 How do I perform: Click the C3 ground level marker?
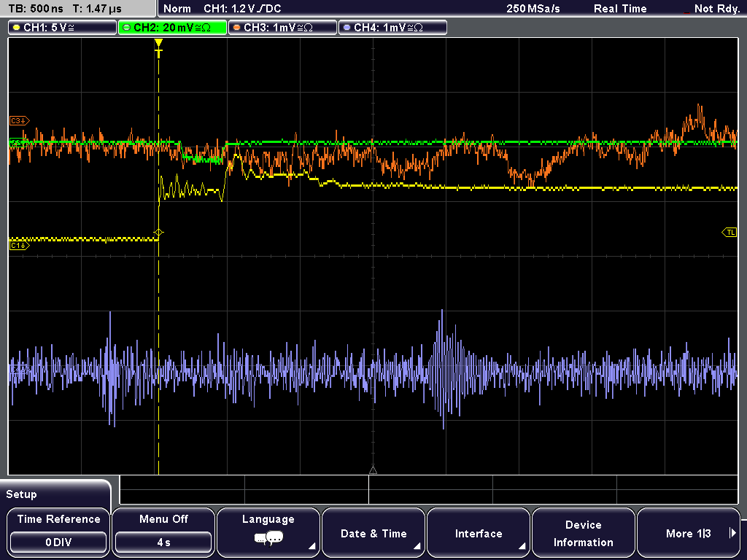click(x=20, y=121)
